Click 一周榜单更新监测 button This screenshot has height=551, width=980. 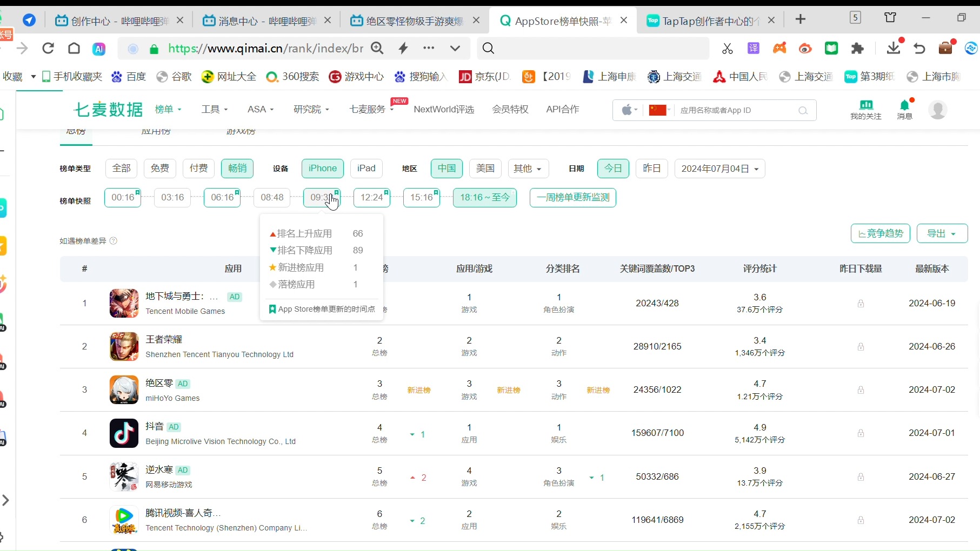(x=573, y=198)
